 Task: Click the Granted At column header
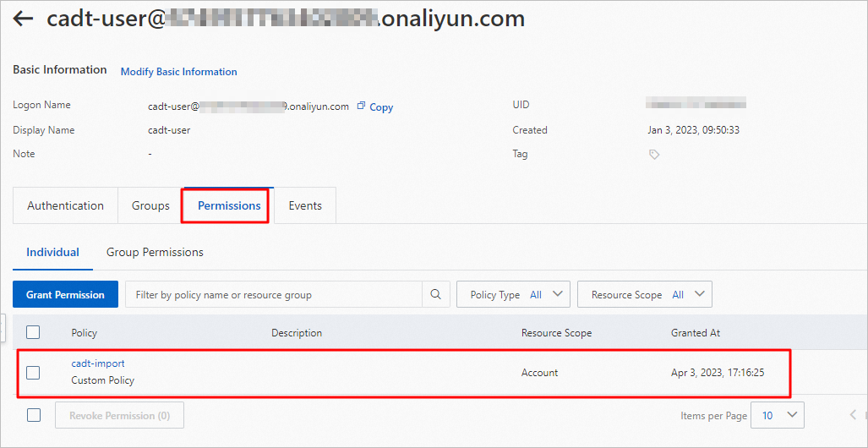696,333
